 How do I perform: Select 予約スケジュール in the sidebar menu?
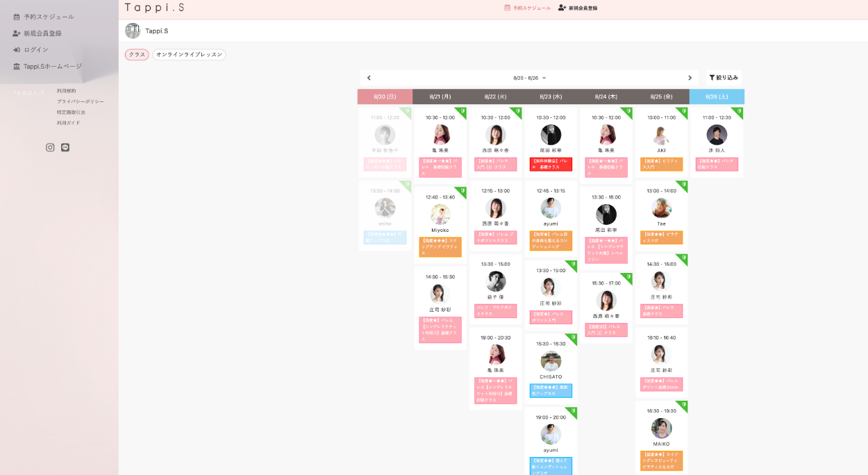pos(49,17)
